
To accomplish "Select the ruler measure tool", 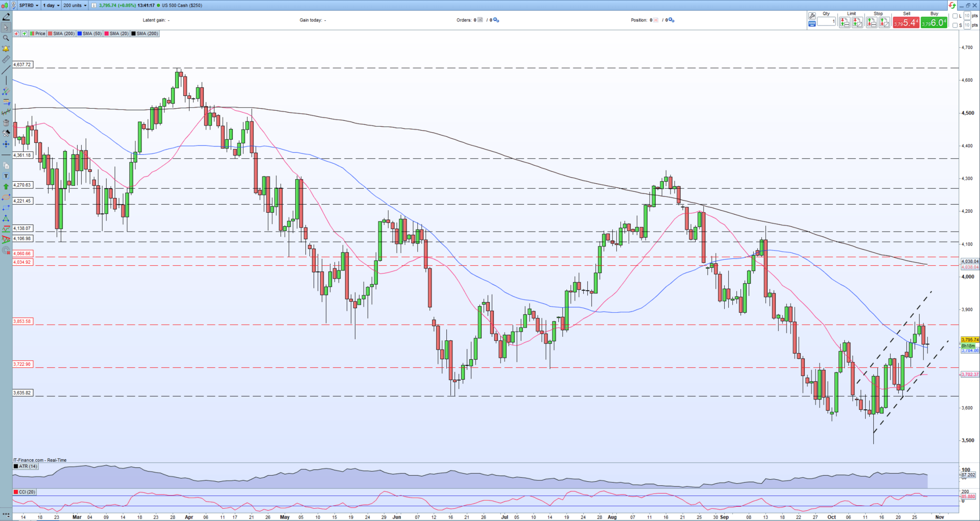I will (6, 59).
